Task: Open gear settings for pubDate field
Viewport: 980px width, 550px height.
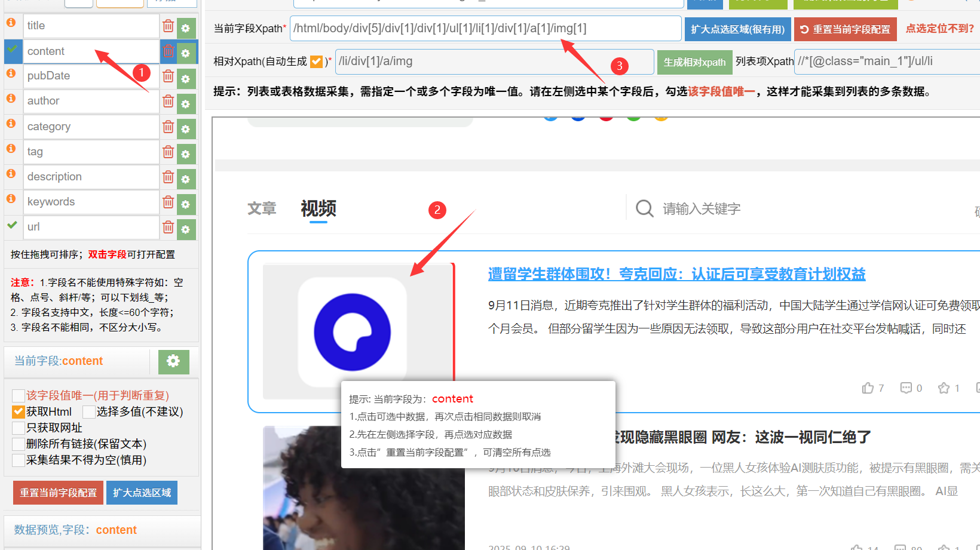Action: coord(186,79)
